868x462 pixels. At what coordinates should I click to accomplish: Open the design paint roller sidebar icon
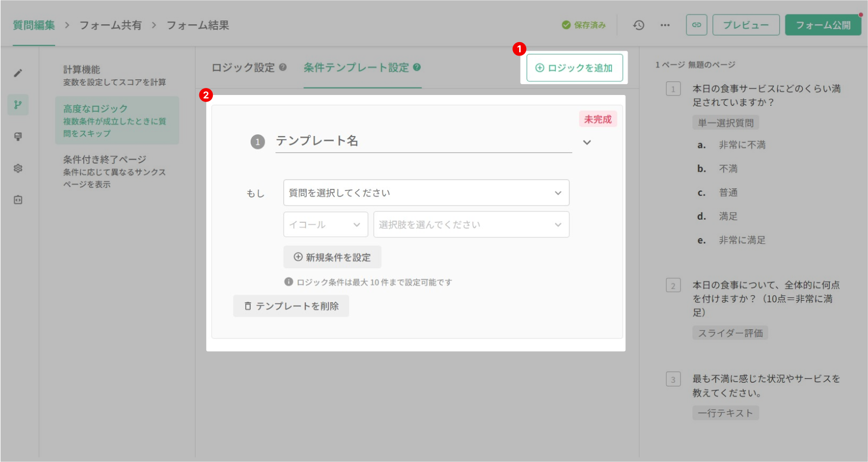[x=18, y=137]
